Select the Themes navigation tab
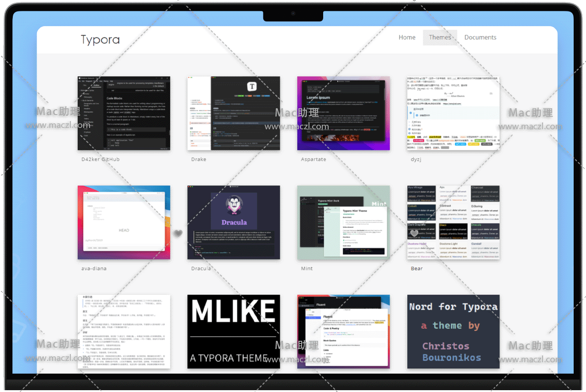586x392 pixels. coord(440,37)
